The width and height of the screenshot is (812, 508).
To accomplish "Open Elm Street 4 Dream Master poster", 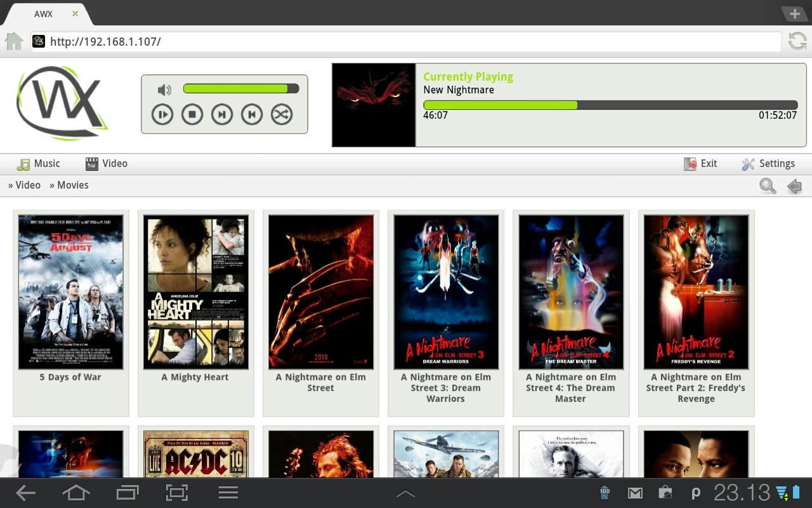I will click(571, 292).
